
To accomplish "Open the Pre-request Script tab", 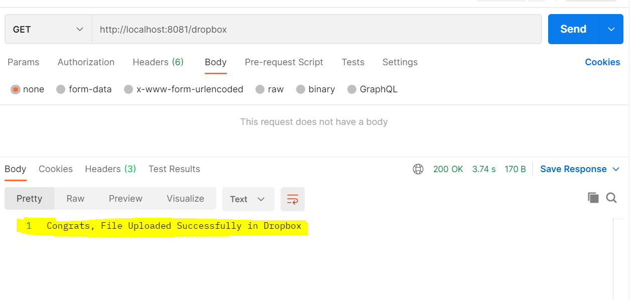I will coord(284,62).
